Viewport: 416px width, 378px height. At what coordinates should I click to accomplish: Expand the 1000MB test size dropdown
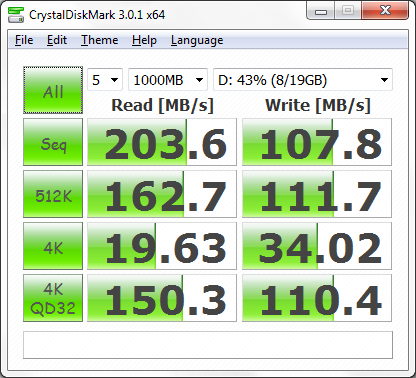tap(168, 80)
